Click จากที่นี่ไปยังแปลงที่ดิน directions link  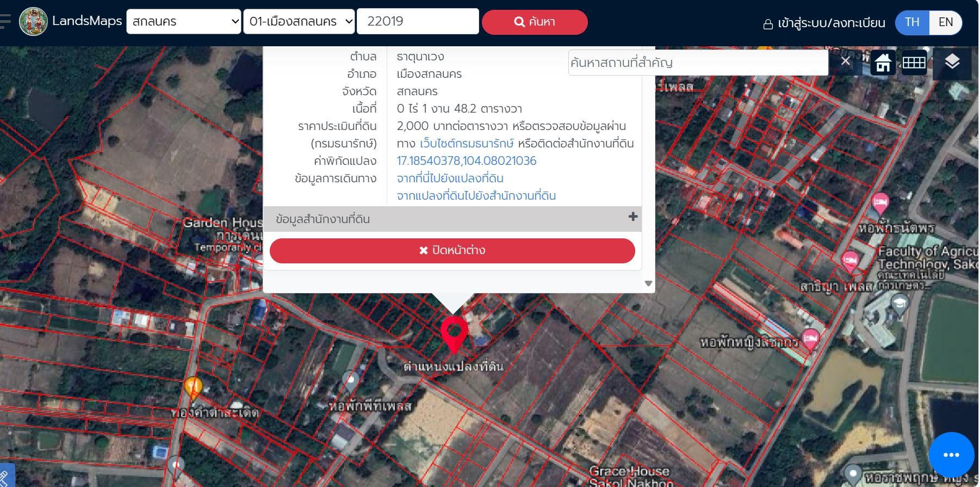(450, 178)
